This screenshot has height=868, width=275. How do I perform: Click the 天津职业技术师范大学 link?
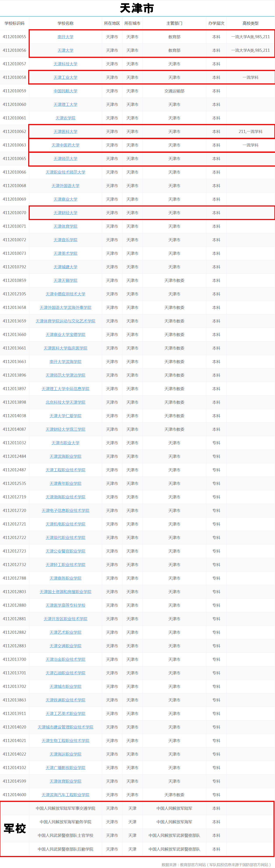point(65,172)
